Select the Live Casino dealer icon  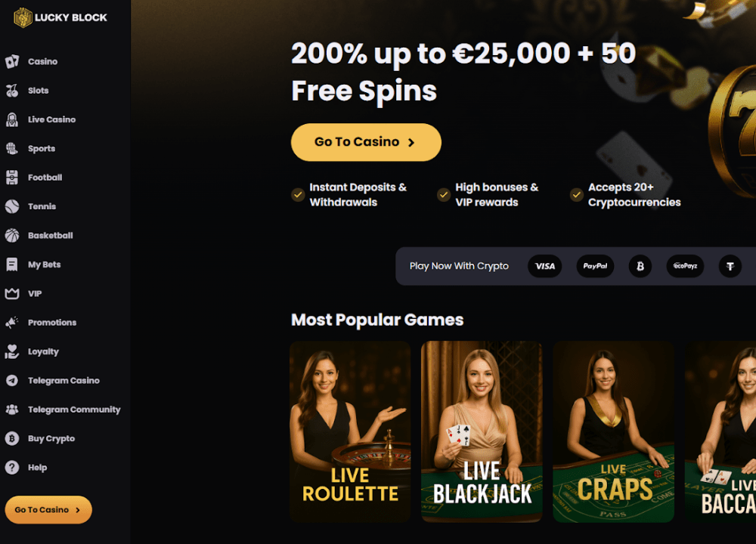pos(12,119)
